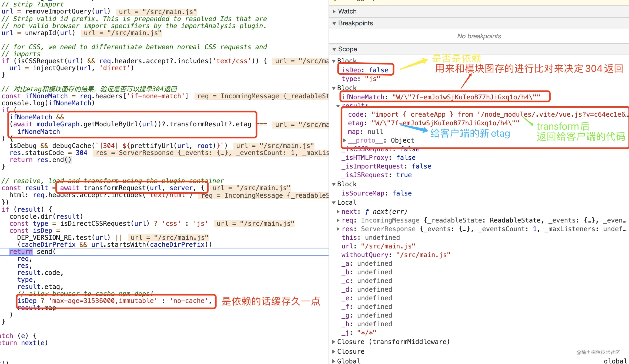Collapse the Scope section
Viewport: 629px width, 364px height.
tap(334, 49)
